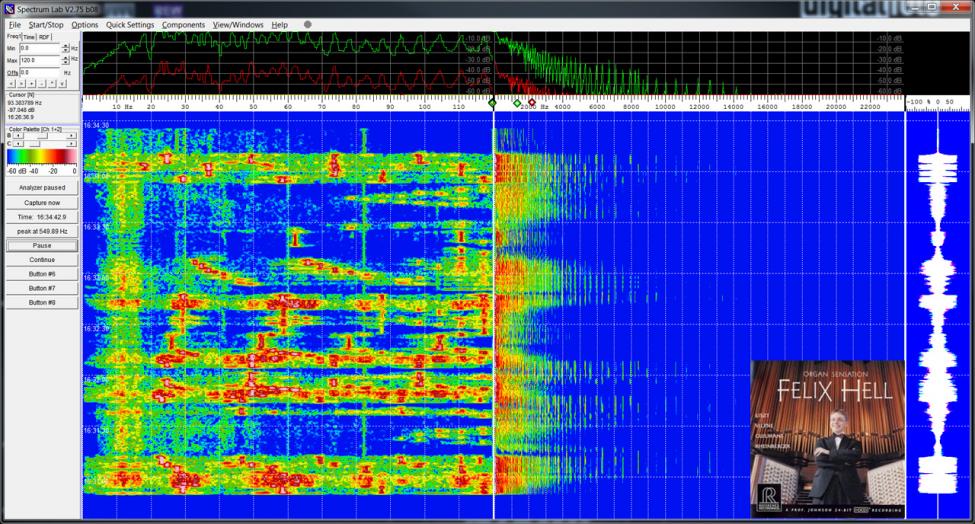This screenshot has height=524, width=975.
Task: Click the green diamond marker near 2000 Hz
Action: (517, 102)
